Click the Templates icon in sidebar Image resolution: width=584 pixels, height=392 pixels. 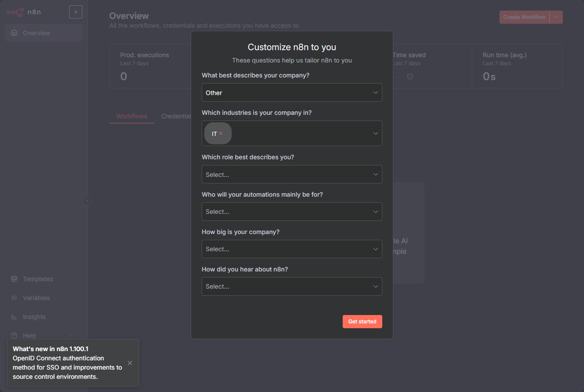(x=14, y=279)
